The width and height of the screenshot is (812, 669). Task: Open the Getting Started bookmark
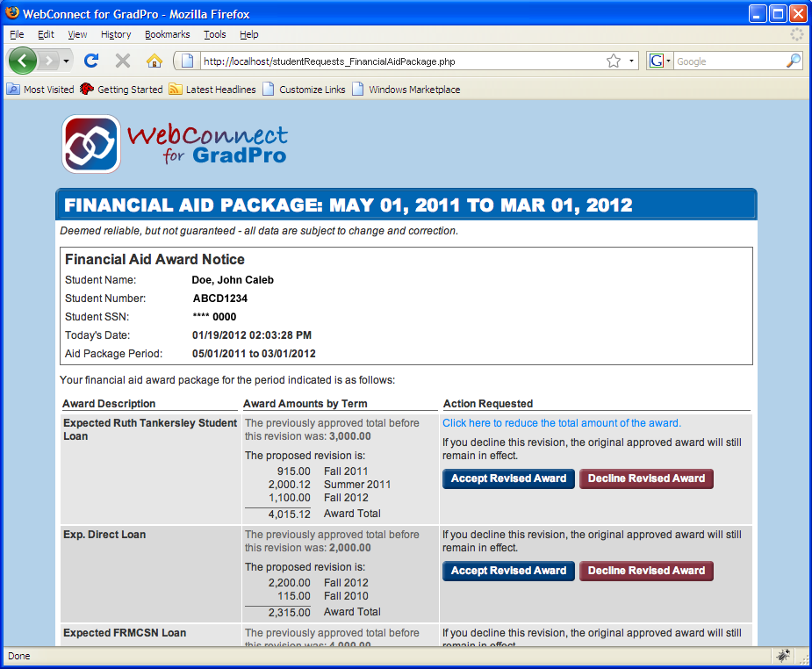coord(121,89)
